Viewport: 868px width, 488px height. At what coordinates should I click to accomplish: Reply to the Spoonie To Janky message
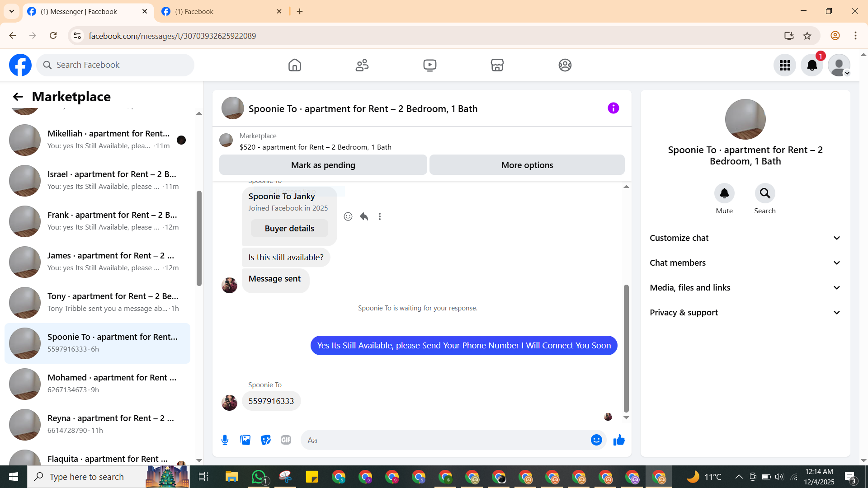[364, 216]
